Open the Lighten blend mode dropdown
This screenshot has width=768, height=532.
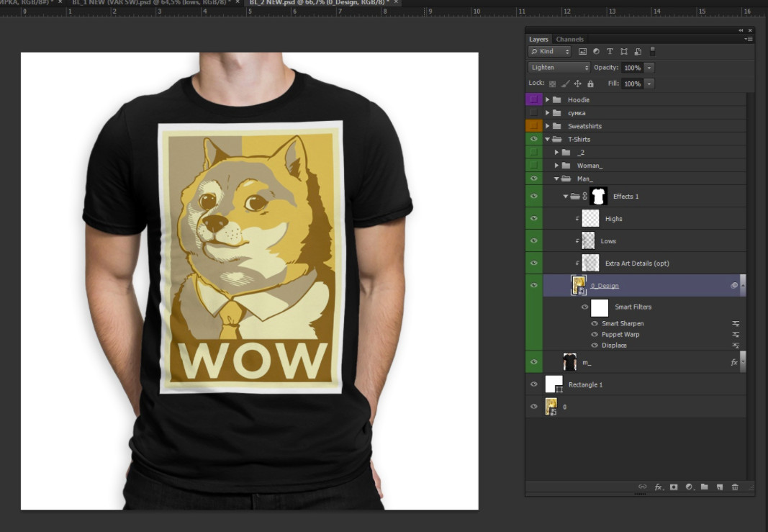coord(559,68)
